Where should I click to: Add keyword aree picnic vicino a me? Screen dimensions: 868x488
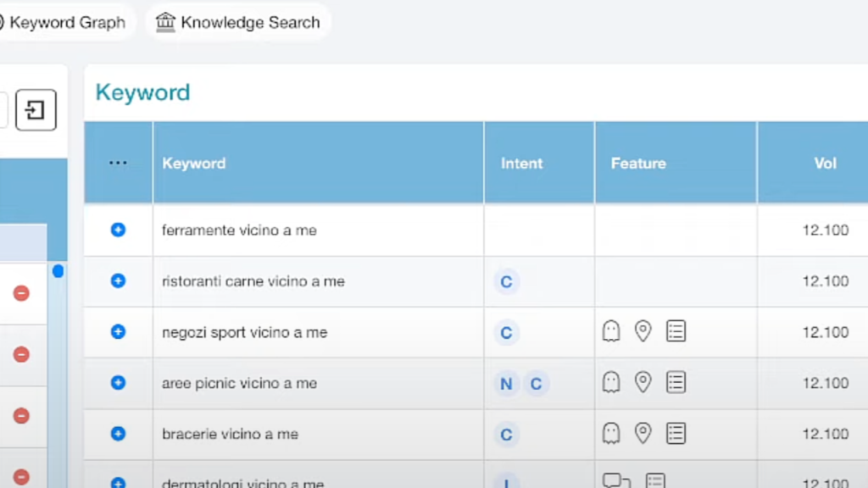pyautogui.click(x=118, y=382)
